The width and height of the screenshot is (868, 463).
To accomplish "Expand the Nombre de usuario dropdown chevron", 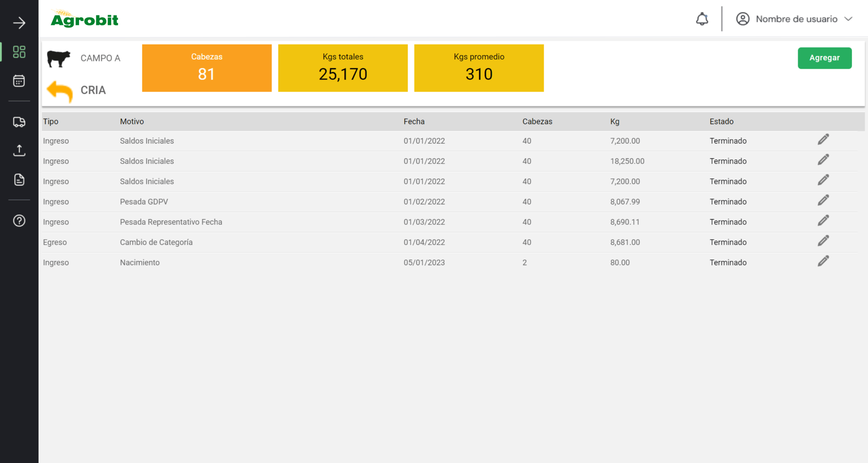I will coord(848,19).
